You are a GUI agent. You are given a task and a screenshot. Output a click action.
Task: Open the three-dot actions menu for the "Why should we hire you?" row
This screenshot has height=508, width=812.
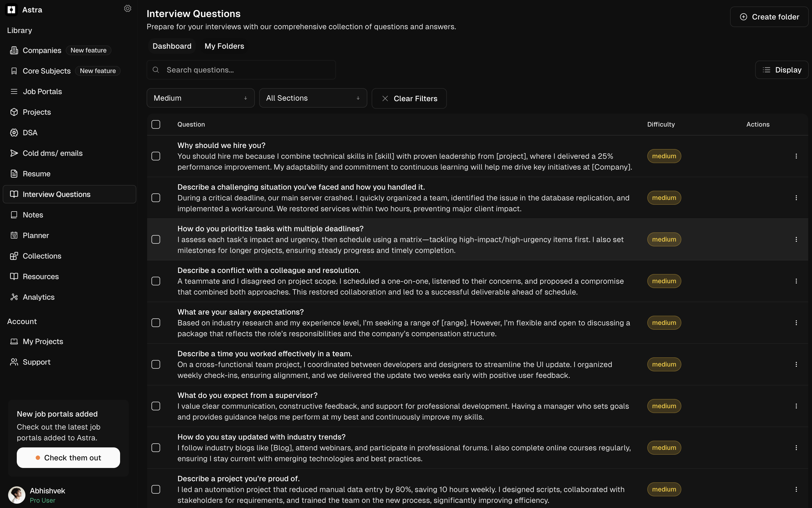796,156
